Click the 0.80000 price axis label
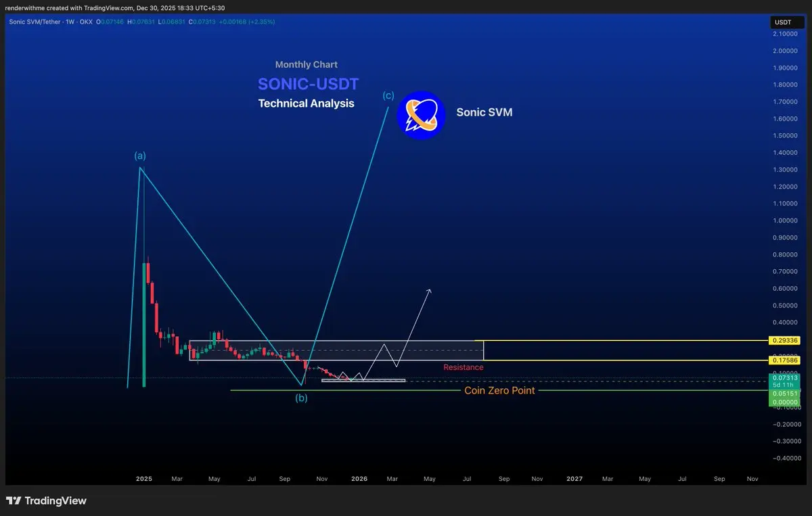 tap(786, 255)
